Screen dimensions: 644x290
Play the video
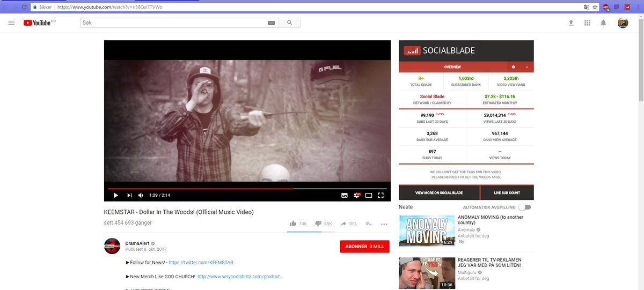tap(115, 195)
